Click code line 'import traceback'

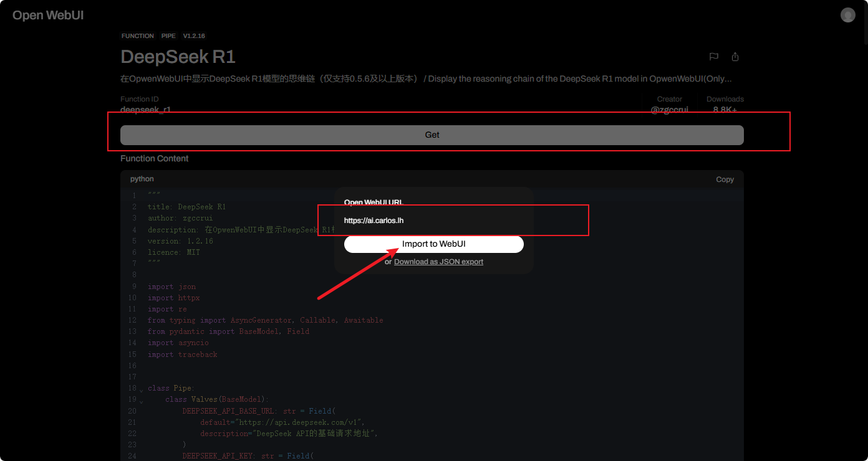coord(183,354)
